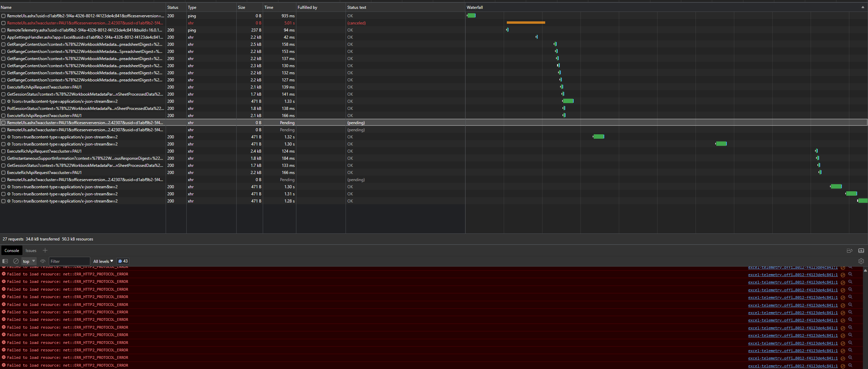Click the Waterfall column sort arrow
Screen dimensions: 868x369
pyautogui.click(x=863, y=7)
